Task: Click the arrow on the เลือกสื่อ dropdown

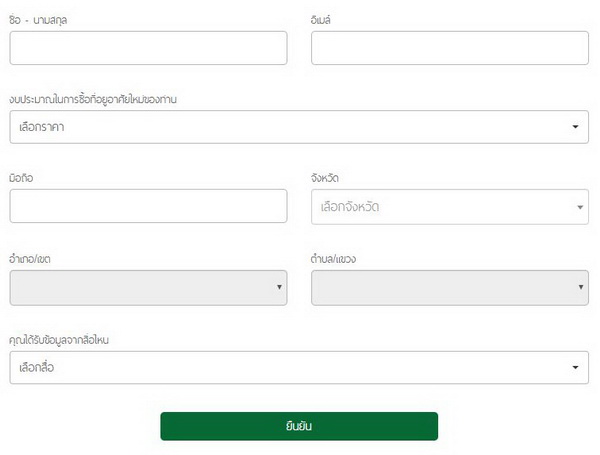Action: [x=575, y=367]
